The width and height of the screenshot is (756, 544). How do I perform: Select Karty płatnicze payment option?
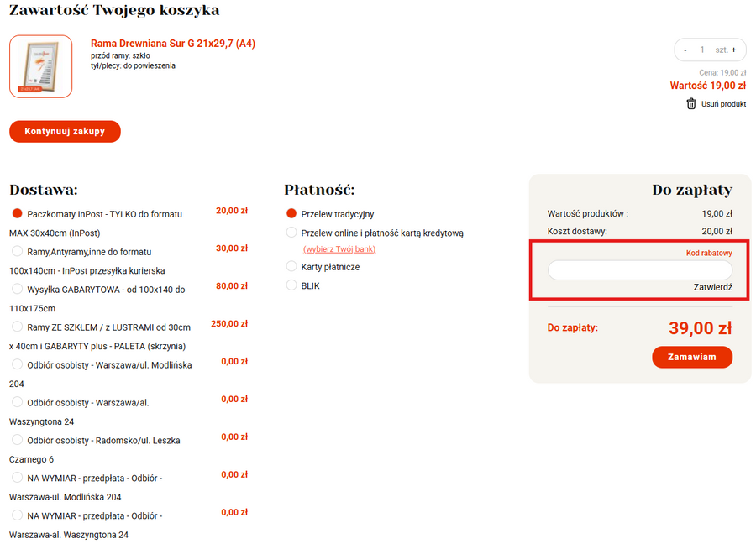pos(291,267)
